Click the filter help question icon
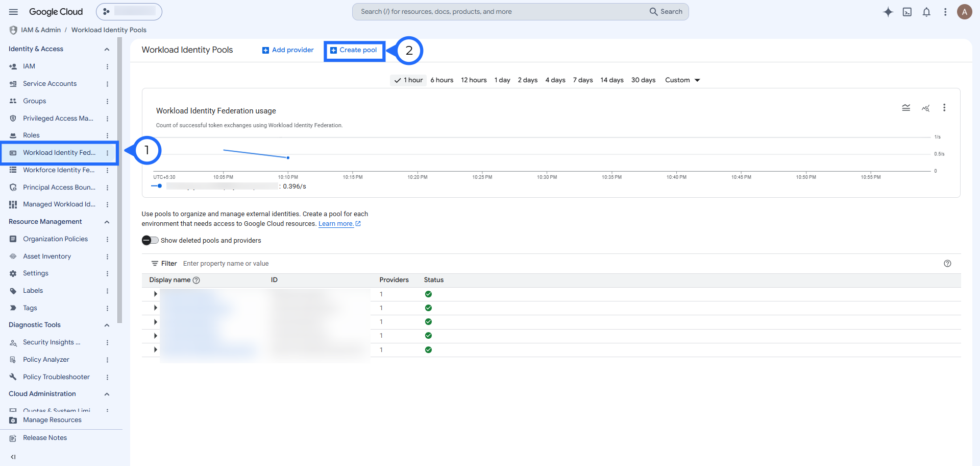The image size is (980, 466). [x=947, y=264]
